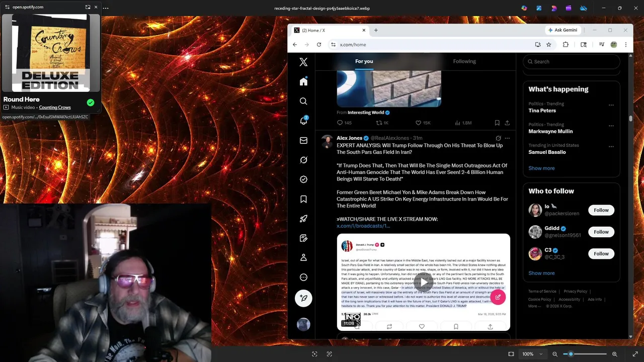Screen dimensions: 644x362
Task: Switch to the Following tab
Action: pyautogui.click(x=464, y=61)
